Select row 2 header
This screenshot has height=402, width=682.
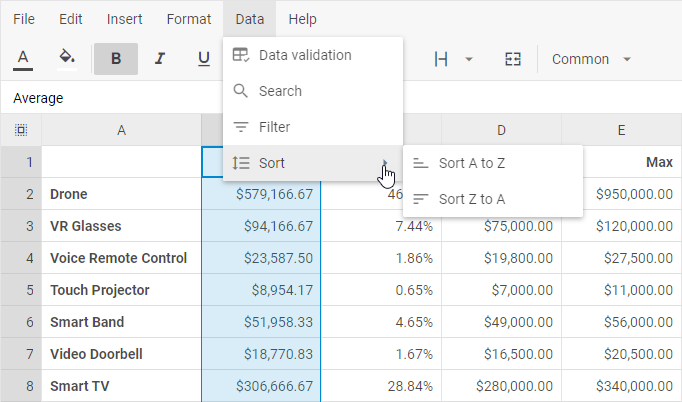click(21, 194)
